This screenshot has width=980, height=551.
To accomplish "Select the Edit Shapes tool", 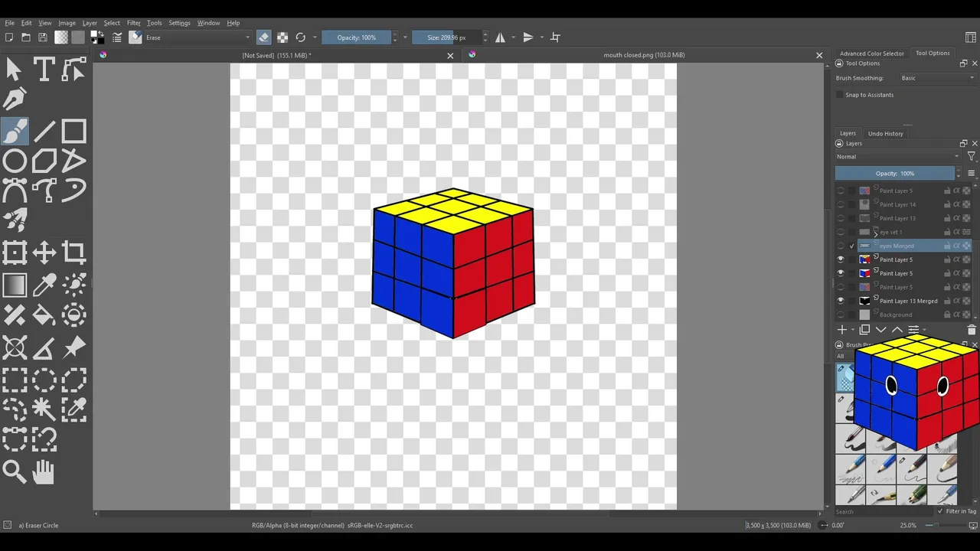I will 73,70.
